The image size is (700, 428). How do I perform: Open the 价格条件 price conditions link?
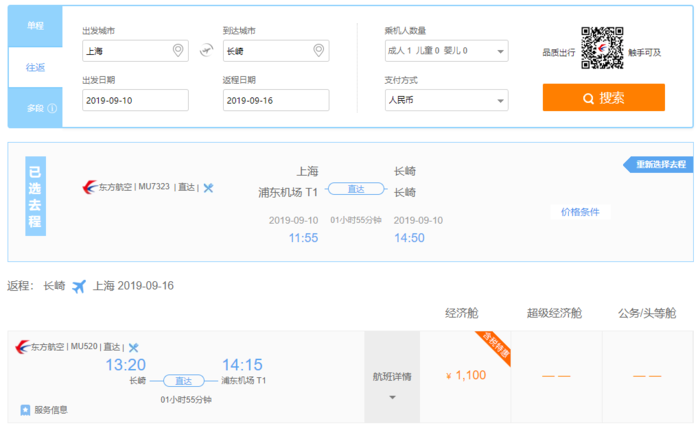[x=586, y=212]
